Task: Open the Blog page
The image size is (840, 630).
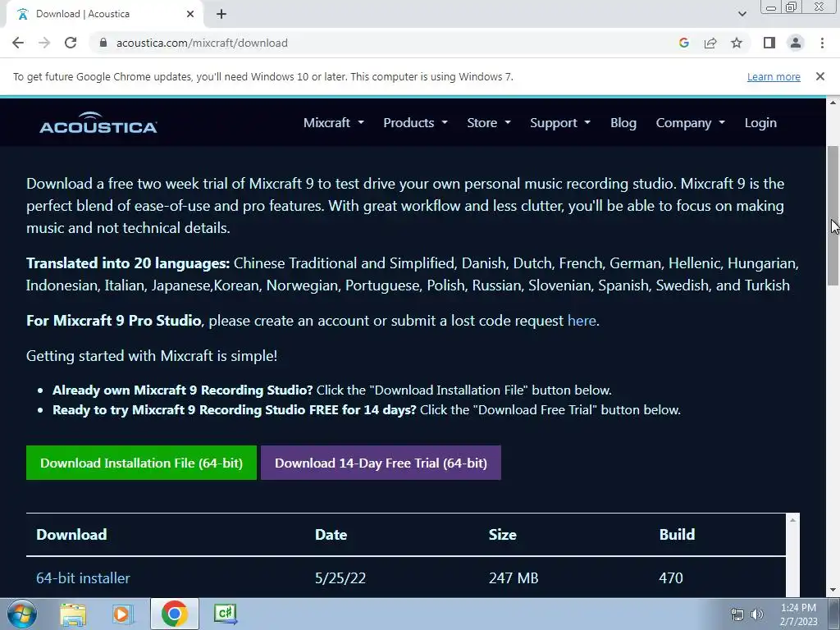Action: (623, 123)
